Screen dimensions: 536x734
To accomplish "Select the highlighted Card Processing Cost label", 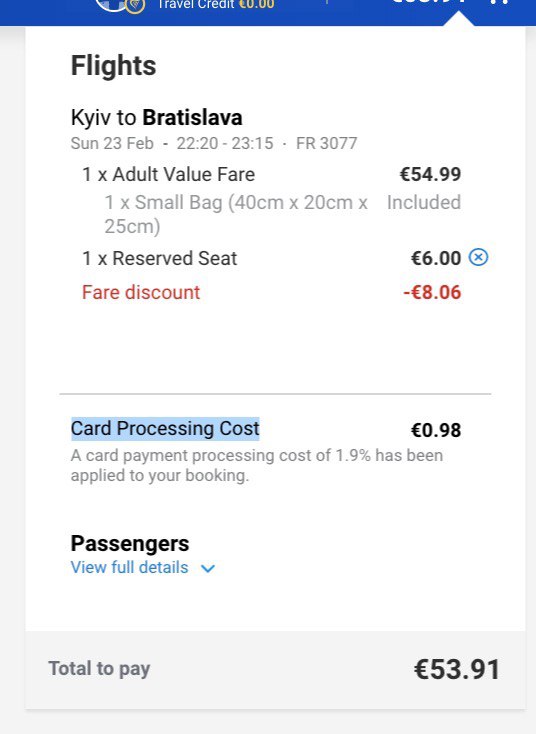I will 165,428.
